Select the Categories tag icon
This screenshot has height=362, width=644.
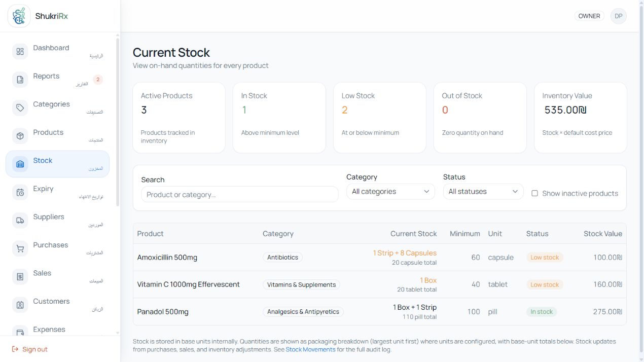click(x=20, y=107)
